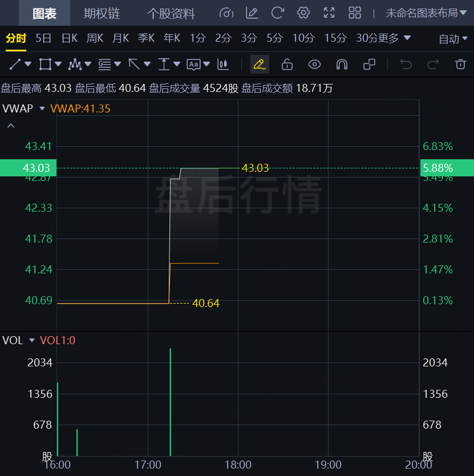Viewport: 474px width, 476px height.
Task: Expand the wave pattern tool options
Action: click(x=88, y=64)
